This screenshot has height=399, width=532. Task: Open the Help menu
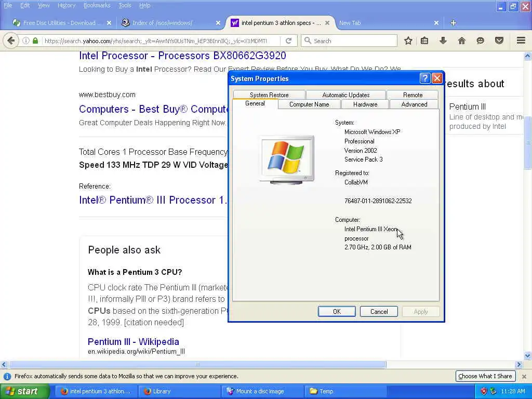point(144,5)
